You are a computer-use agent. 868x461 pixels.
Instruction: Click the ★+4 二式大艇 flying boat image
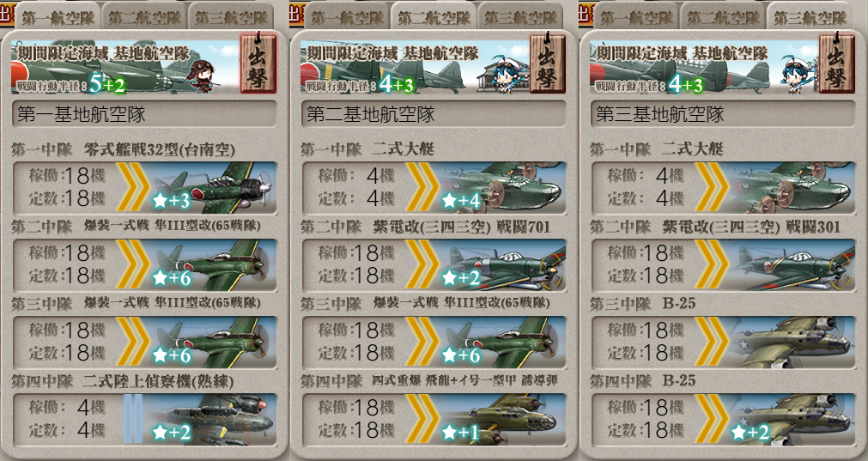point(502,188)
